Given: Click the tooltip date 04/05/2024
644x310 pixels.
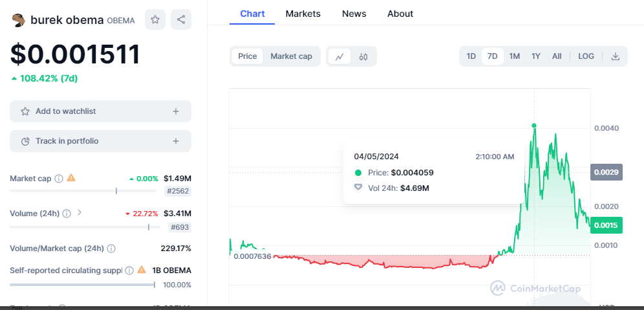Looking at the screenshot, I should (376, 157).
